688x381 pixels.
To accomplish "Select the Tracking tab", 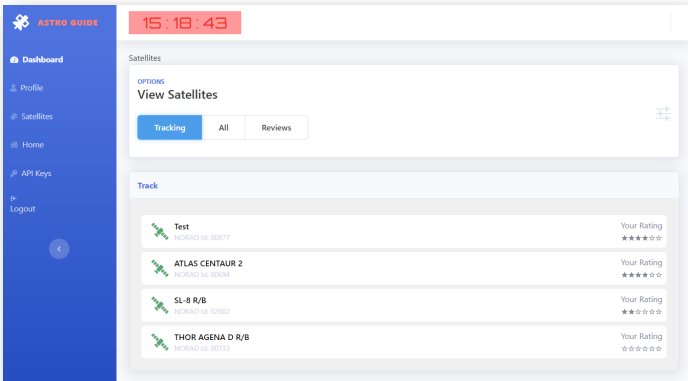I will [x=169, y=128].
